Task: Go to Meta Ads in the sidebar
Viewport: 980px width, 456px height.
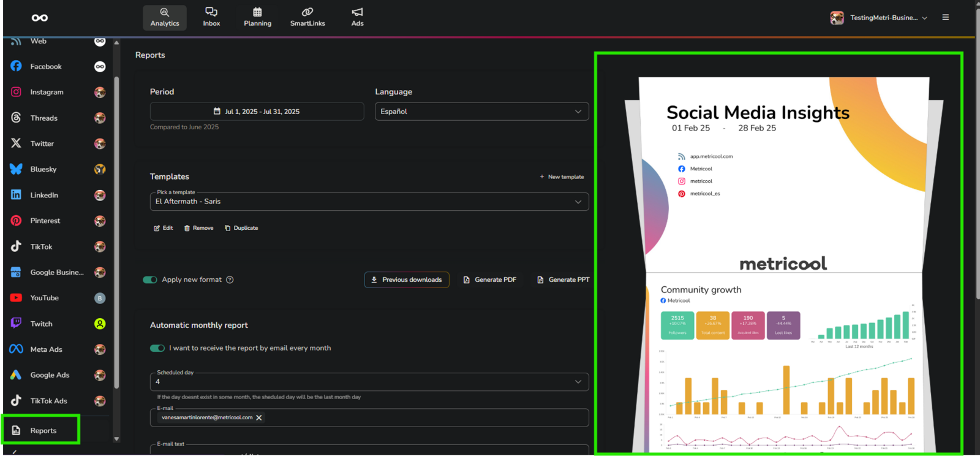Action: (x=47, y=349)
